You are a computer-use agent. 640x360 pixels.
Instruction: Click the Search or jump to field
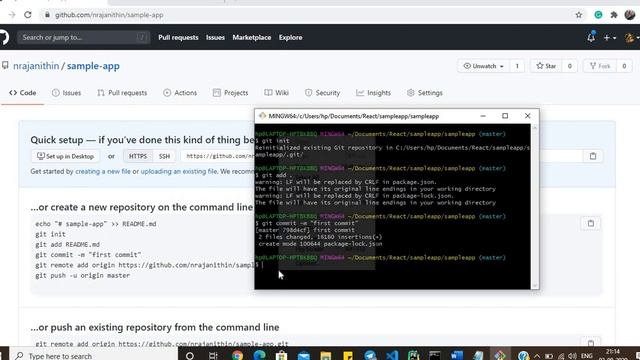[84, 37]
